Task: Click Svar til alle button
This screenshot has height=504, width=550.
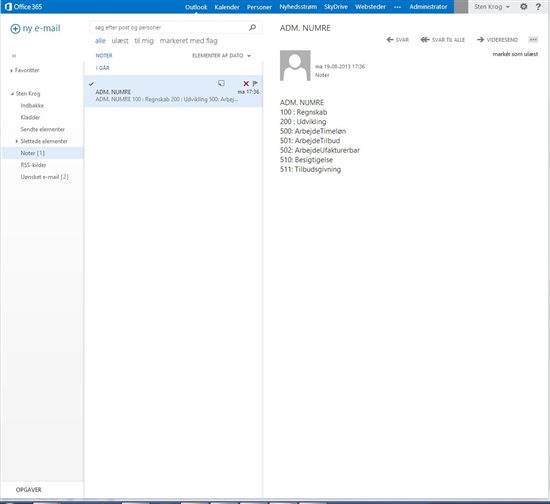Action: (443, 40)
